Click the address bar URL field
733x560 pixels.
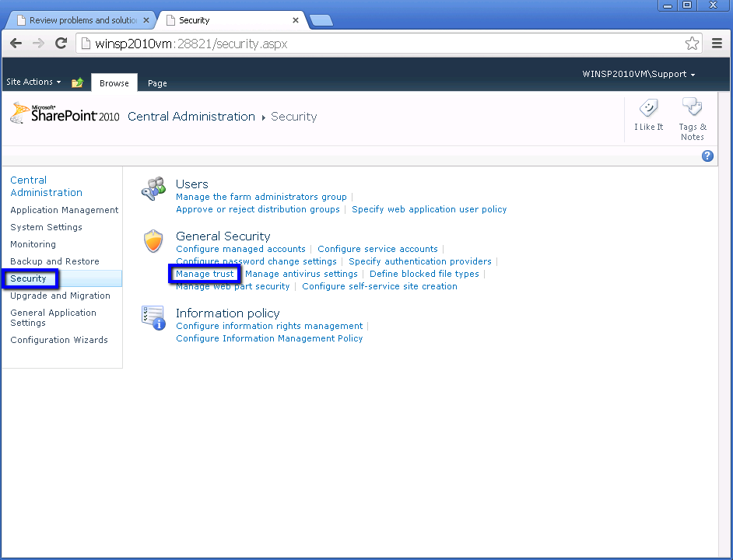[x=374, y=44]
